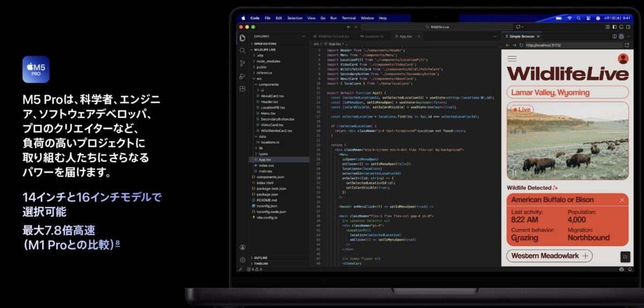Open the Run and Debug view
Screen dimensions: 644x308
coord(243,76)
